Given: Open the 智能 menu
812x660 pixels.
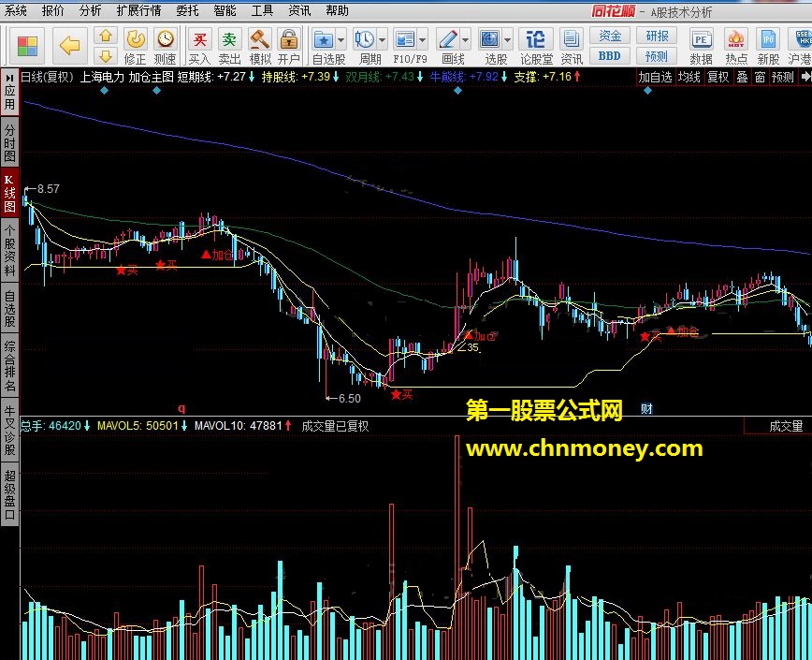Looking at the screenshot, I should pos(225,10).
